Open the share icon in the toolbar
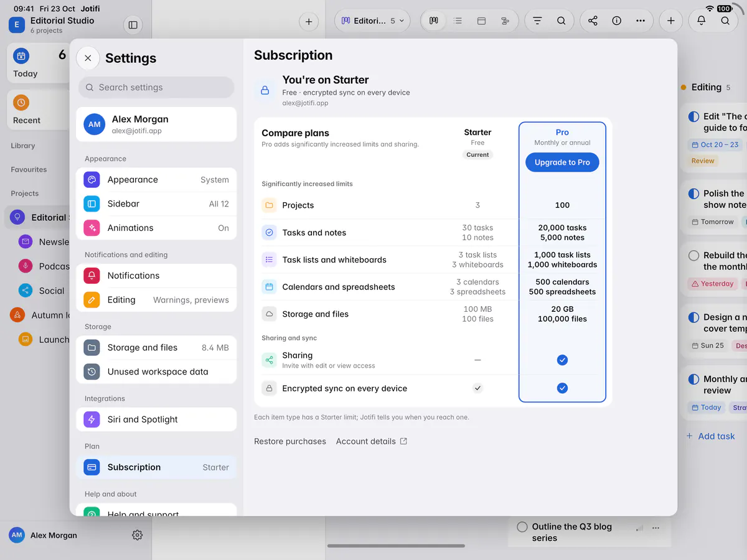 593,21
